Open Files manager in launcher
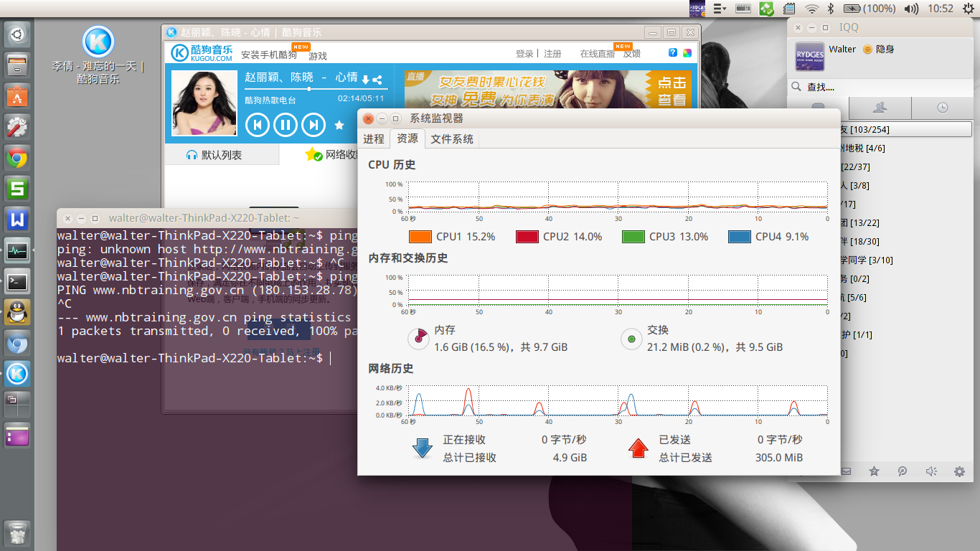The width and height of the screenshot is (980, 551). point(17,65)
